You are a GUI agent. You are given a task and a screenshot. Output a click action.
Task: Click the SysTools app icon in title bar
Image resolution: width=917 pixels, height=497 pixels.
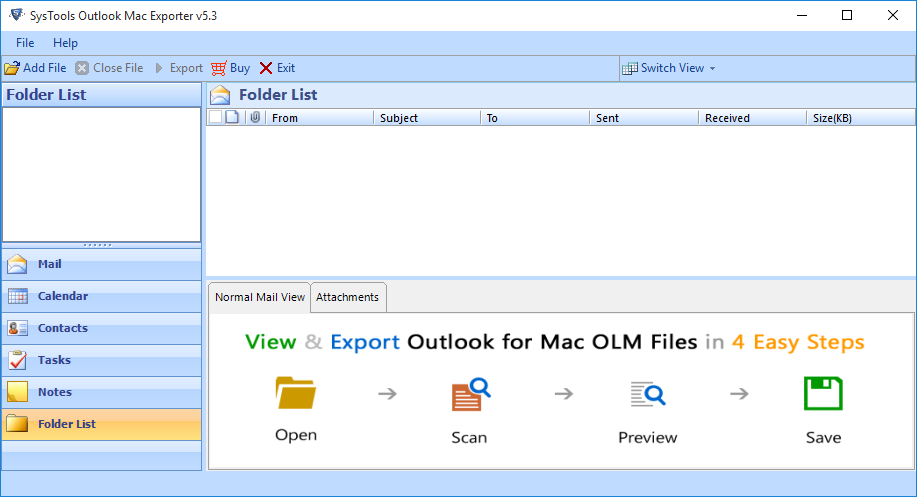pos(16,15)
